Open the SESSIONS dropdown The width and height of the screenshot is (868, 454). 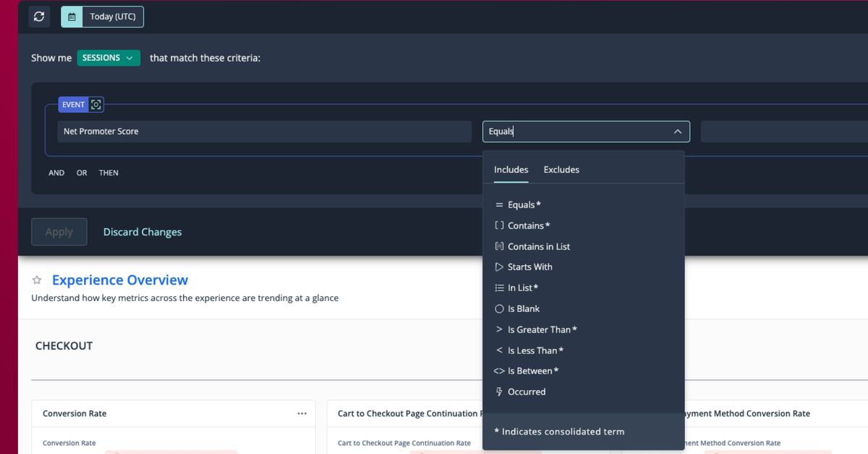109,58
